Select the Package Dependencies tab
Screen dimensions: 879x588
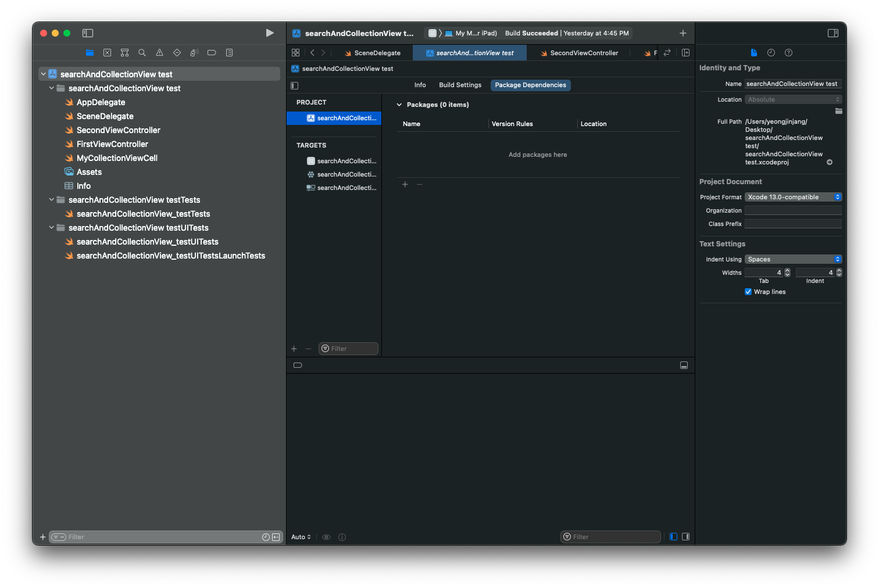[x=531, y=85]
